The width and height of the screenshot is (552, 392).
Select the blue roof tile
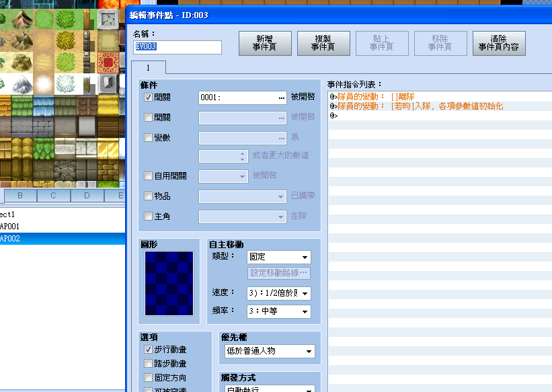43,106
